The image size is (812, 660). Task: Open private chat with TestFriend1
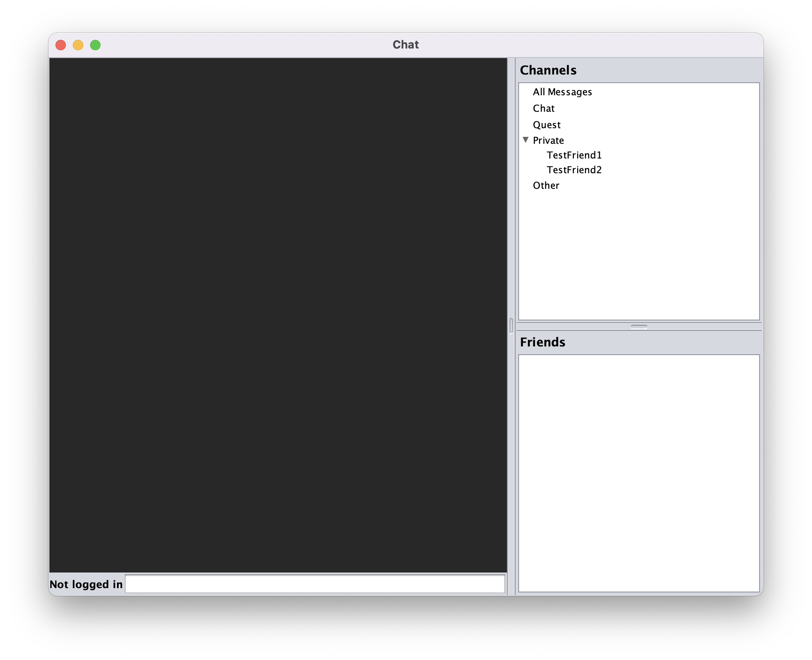click(574, 155)
